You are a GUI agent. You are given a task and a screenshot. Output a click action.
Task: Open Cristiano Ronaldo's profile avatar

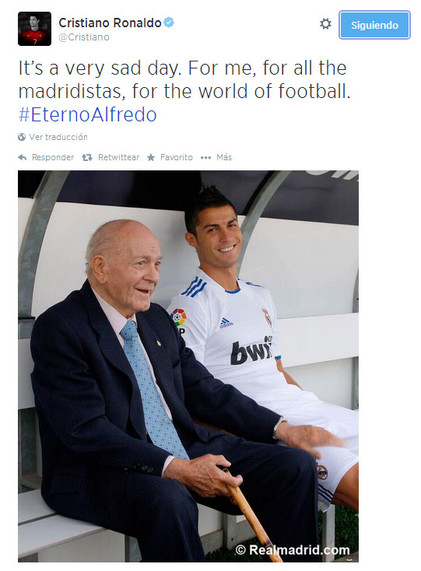click(35, 29)
